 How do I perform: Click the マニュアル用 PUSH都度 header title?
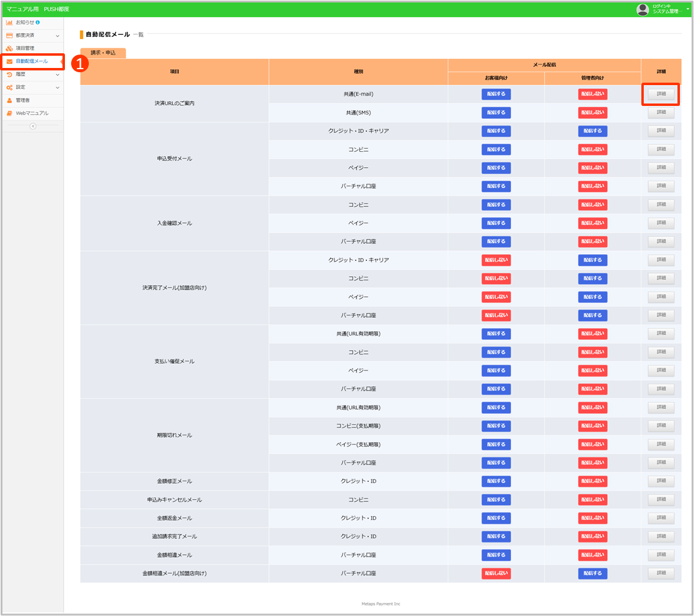pyautogui.click(x=37, y=9)
